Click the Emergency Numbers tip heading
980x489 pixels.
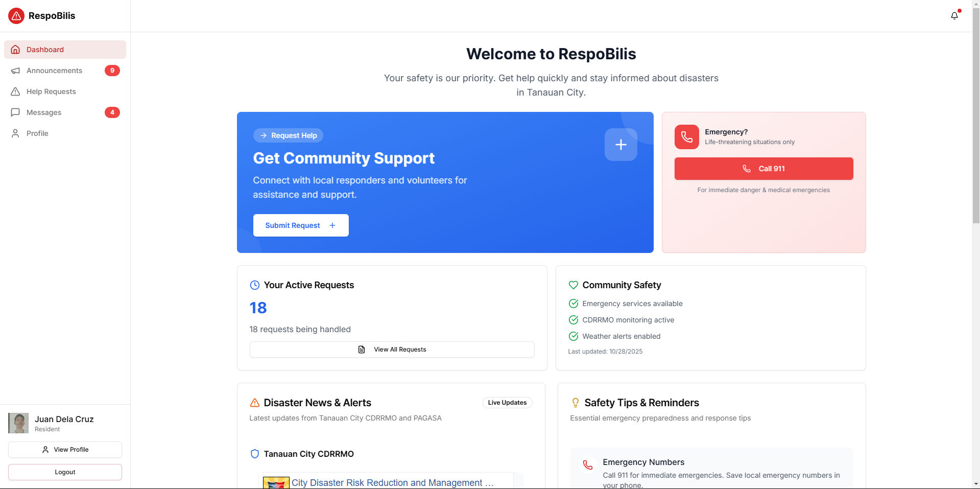coord(643,462)
